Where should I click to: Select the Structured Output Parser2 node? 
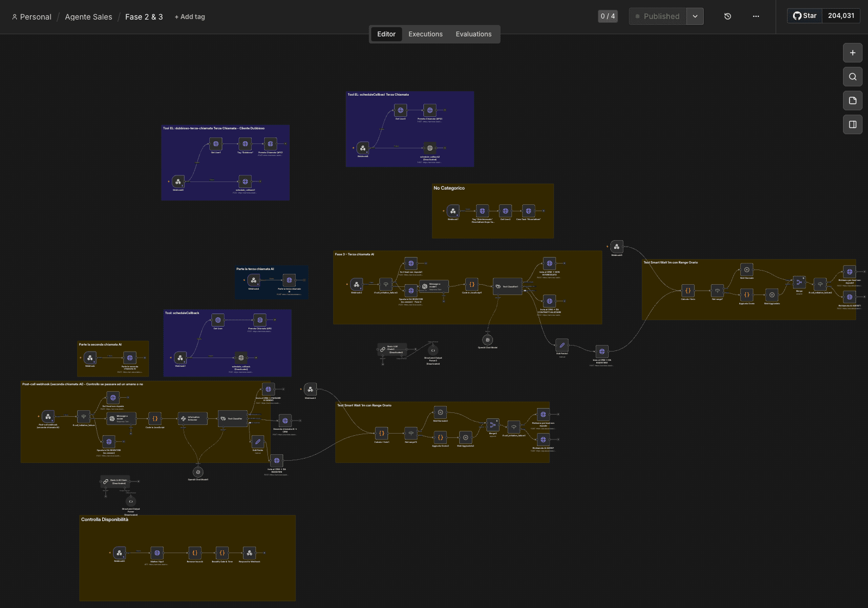pyautogui.click(x=433, y=350)
